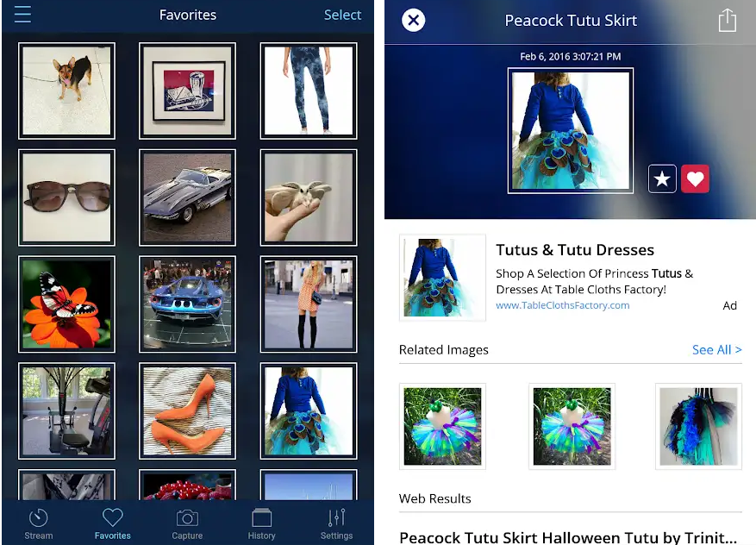Tap Select in the Favorites header

pyautogui.click(x=342, y=15)
